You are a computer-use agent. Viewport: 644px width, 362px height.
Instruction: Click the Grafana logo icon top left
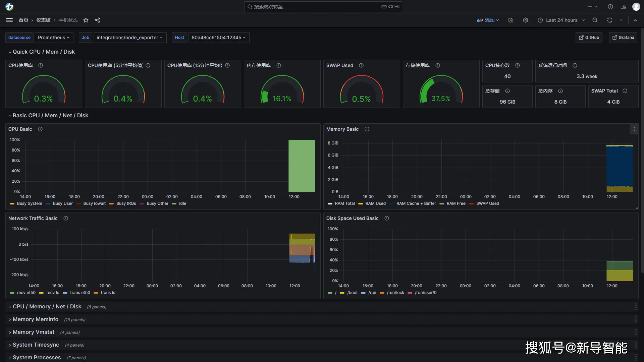click(x=9, y=7)
